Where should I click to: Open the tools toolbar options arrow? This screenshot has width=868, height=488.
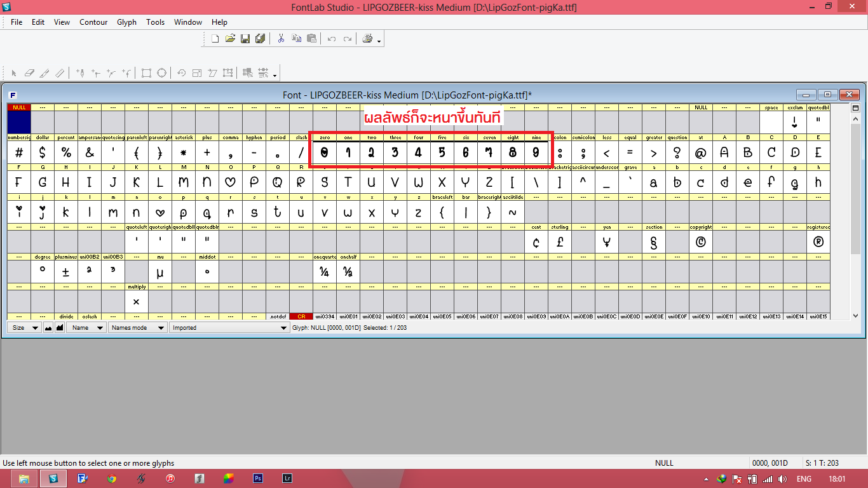click(x=275, y=76)
